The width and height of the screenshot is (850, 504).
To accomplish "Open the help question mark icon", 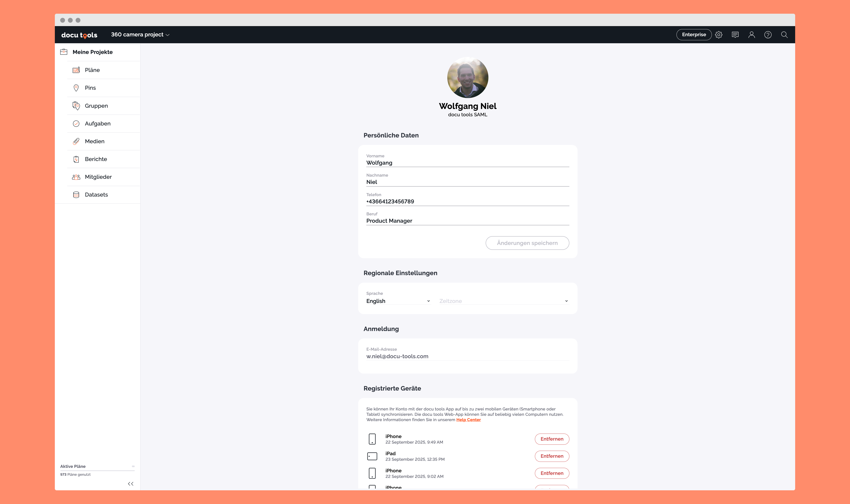I will (768, 35).
